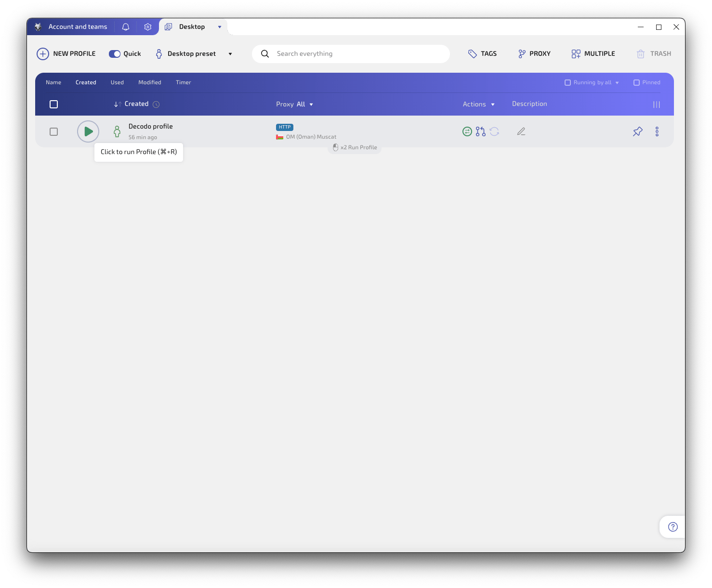Click the green proxy swap icon in Decodo row
Viewport: 712px width, 588px height.
pyautogui.click(x=467, y=131)
